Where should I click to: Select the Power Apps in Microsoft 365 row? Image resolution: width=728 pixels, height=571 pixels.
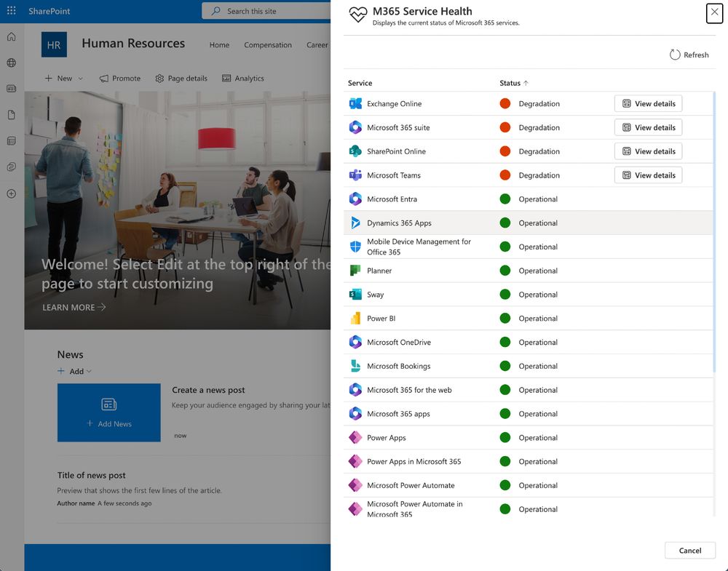pyautogui.click(x=529, y=462)
